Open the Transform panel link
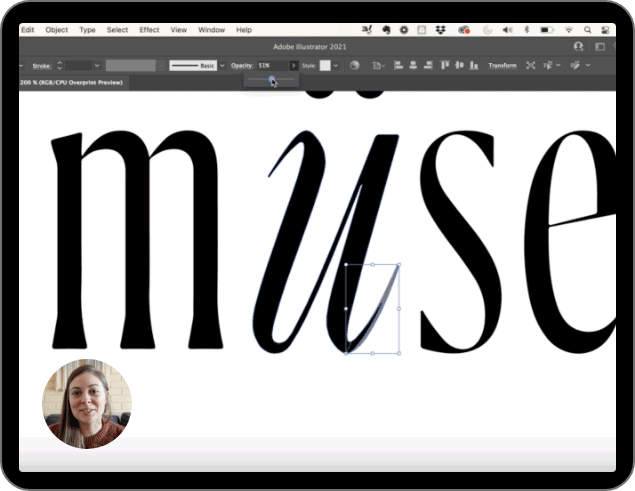The width and height of the screenshot is (635, 491). 503,65
